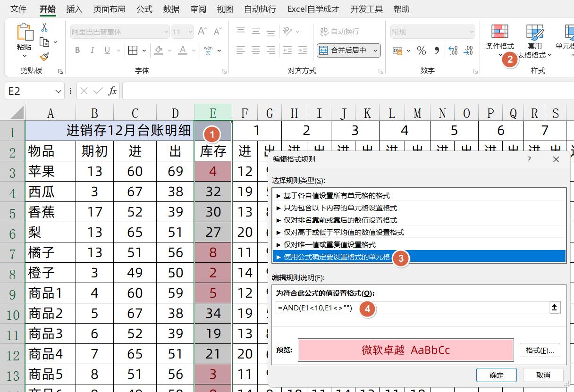The height and width of the screenshot is (392, 574).
Task: Click the phonetic guide wén icon
Action: pyautogui.click(x=208, y=50)
